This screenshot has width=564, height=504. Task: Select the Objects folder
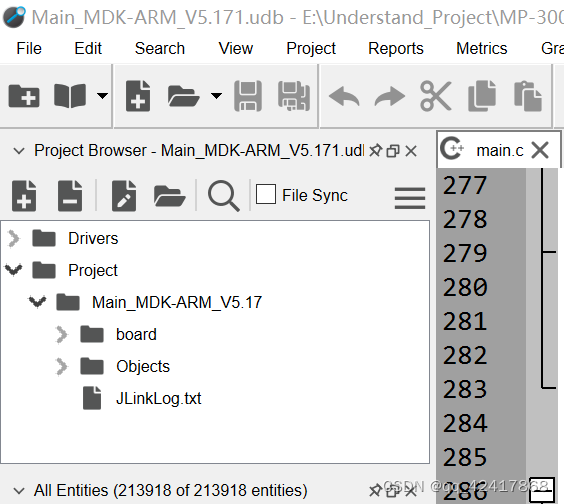pyautogui.click(x=143, y=367)
